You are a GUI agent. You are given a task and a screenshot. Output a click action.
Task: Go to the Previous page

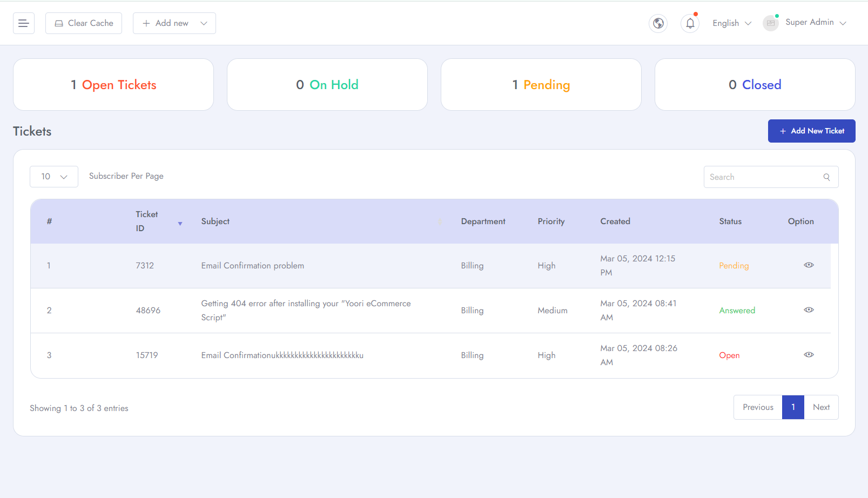click(758, 407)
